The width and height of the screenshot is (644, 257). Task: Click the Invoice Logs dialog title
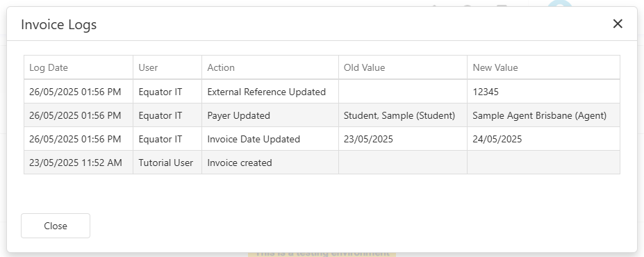point(59,24)
